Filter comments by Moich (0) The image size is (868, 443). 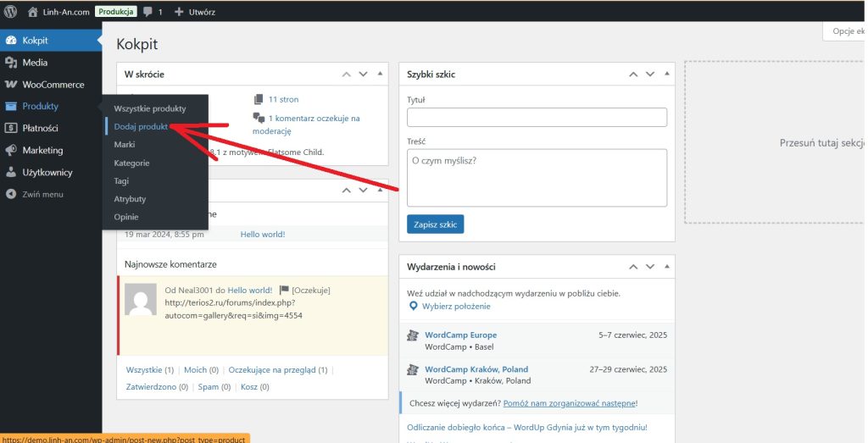tap(201, 370)
